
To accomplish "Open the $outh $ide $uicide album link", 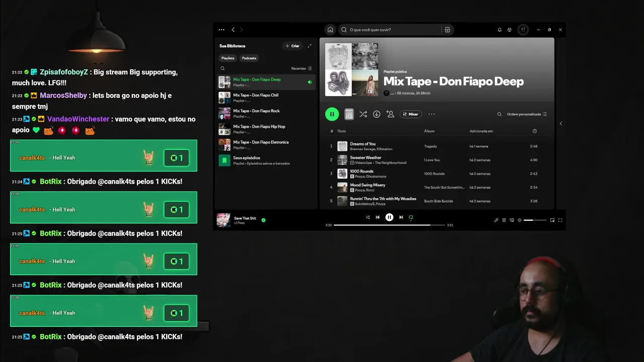I will pos(438,201).
